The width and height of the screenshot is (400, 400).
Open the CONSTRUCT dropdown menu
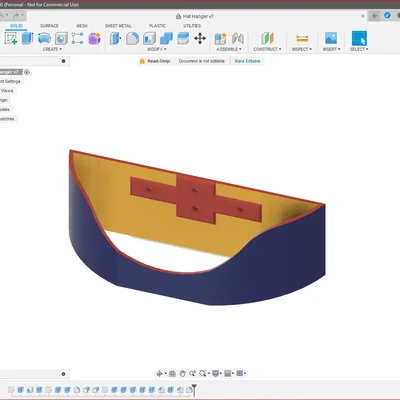point(267,49)
